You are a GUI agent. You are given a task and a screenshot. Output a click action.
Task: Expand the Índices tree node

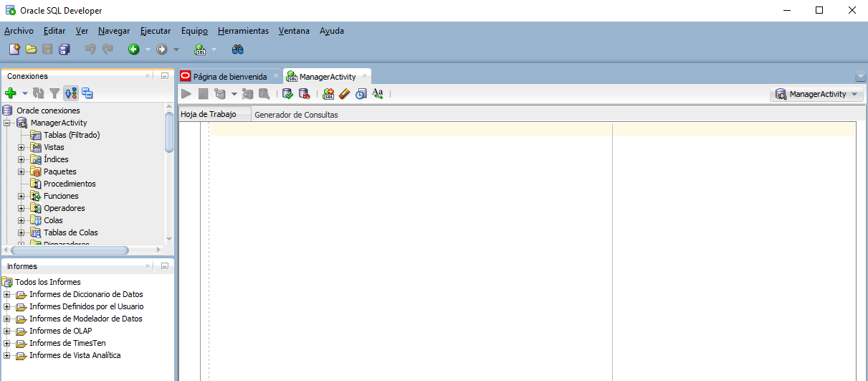click(22, 159)
